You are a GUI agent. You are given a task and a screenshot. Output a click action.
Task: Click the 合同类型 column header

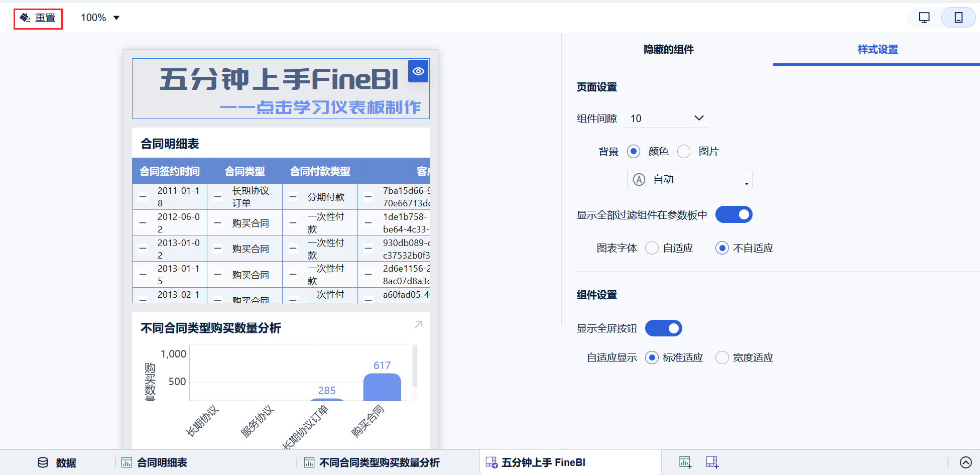(245, 171)
